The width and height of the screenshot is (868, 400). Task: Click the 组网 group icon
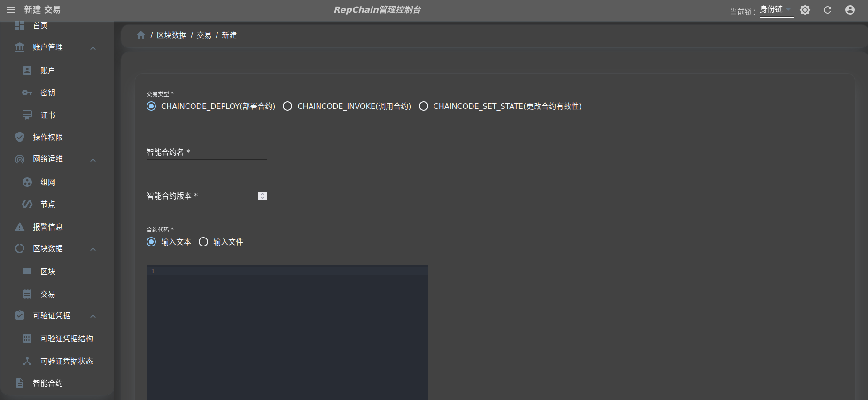(x=27, y=182)
